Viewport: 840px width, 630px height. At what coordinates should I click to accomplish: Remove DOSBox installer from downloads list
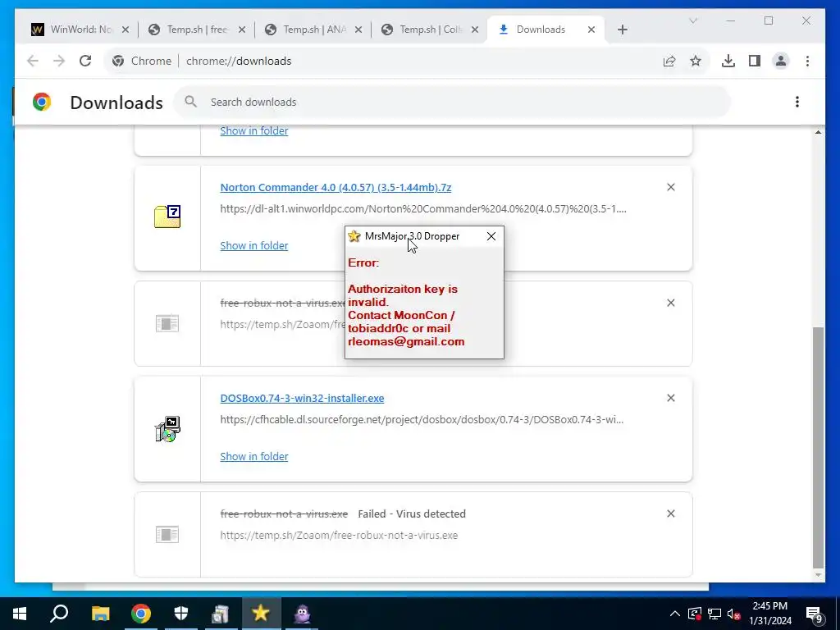[x=671, y=398]
